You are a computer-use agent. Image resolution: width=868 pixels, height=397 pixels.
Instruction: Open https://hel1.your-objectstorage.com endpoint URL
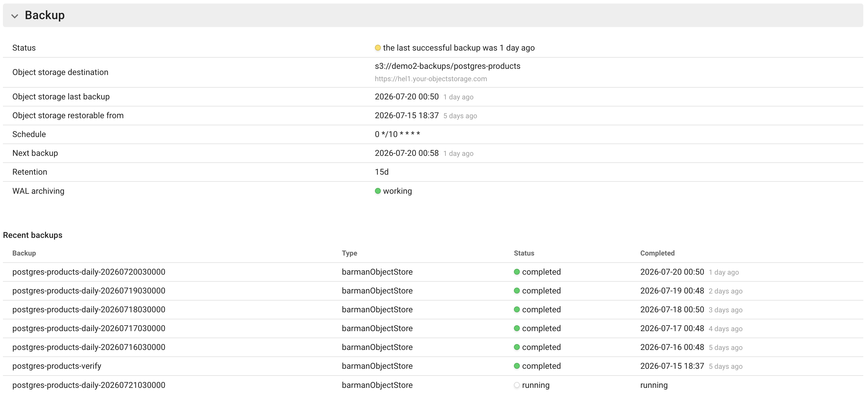[431, 79]
